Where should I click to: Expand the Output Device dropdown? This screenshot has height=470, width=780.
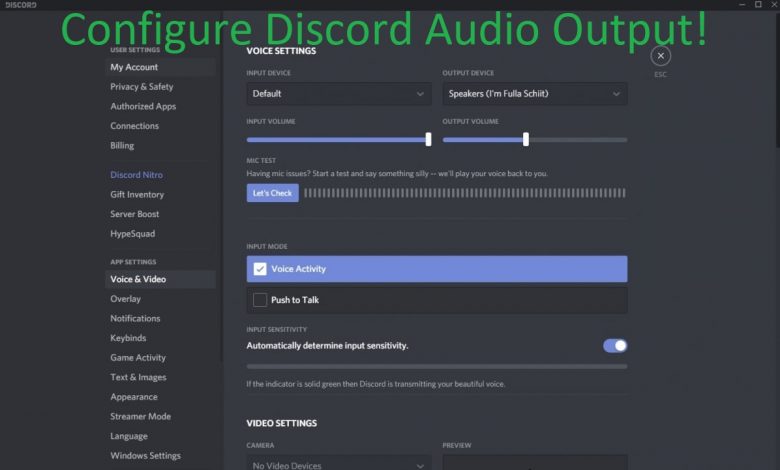(x=535, y=94)
